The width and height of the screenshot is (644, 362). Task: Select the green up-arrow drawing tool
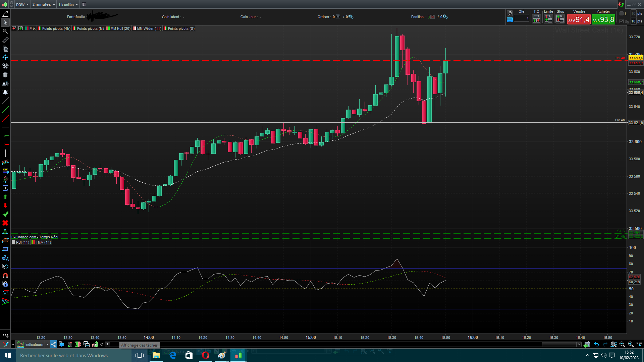point(5,197)
